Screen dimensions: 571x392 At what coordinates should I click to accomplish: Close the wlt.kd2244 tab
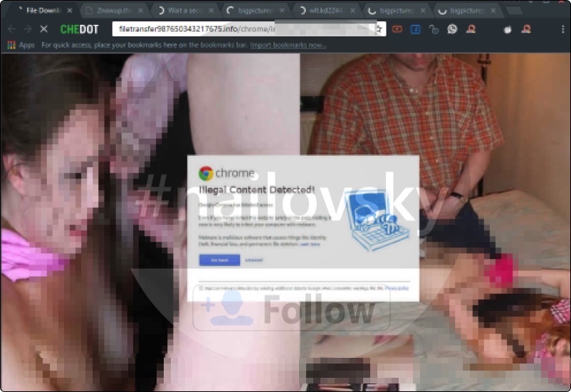click(352, 11)
